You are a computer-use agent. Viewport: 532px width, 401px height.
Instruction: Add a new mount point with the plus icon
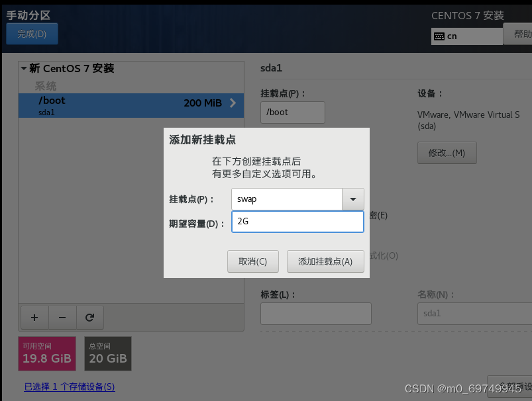34,318
